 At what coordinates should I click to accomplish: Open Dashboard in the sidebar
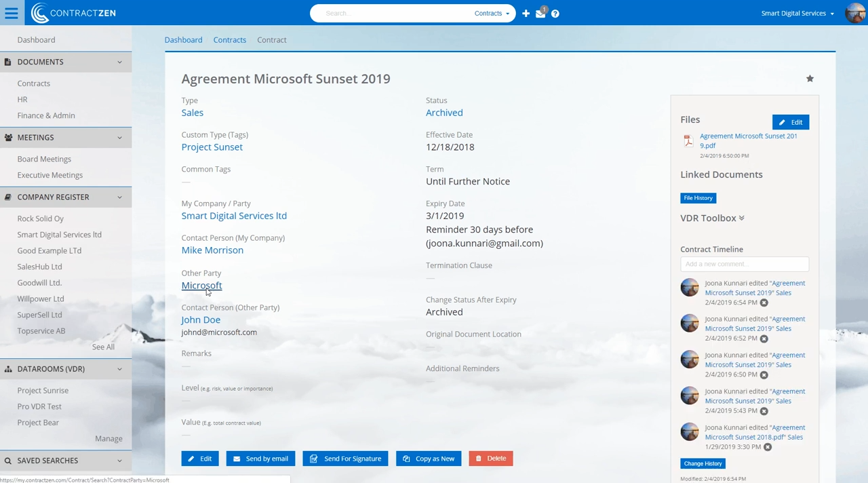37,40
